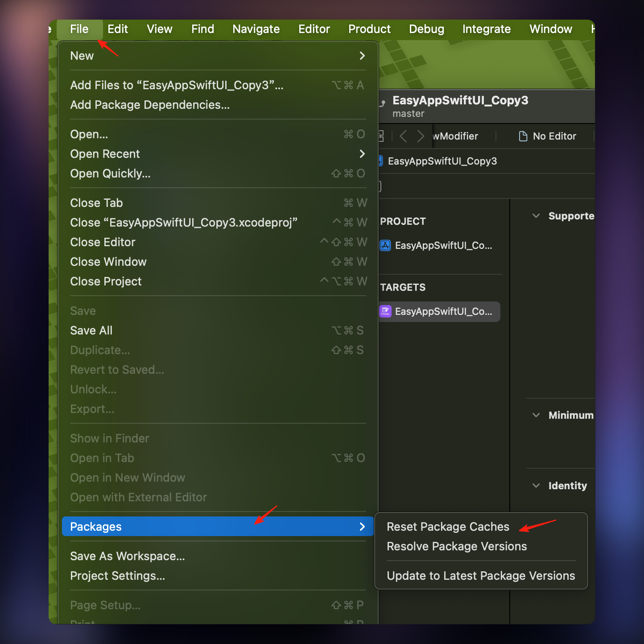This screenshot has height=644, width=644.
Task: Choose Add Package Dependencies menu item
Action: click(x=150, y=105)
